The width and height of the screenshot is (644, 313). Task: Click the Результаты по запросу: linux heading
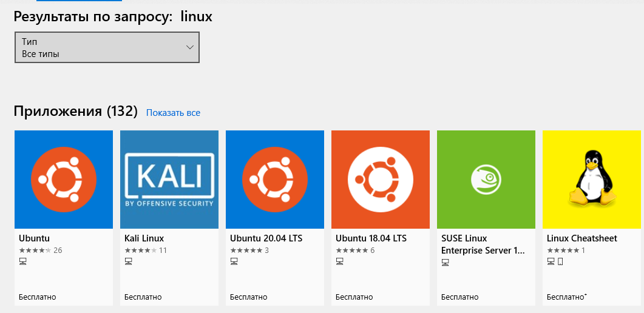tap(113, 17)
